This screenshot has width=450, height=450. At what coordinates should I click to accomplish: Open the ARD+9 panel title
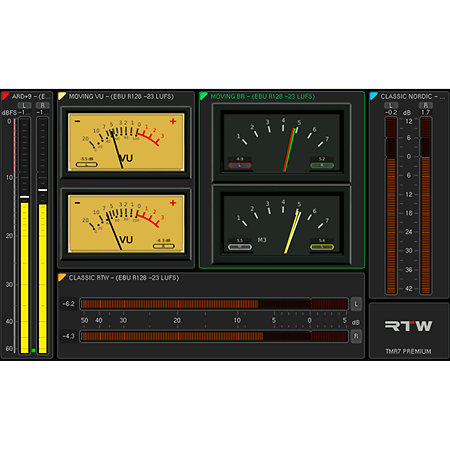point(30,96)
